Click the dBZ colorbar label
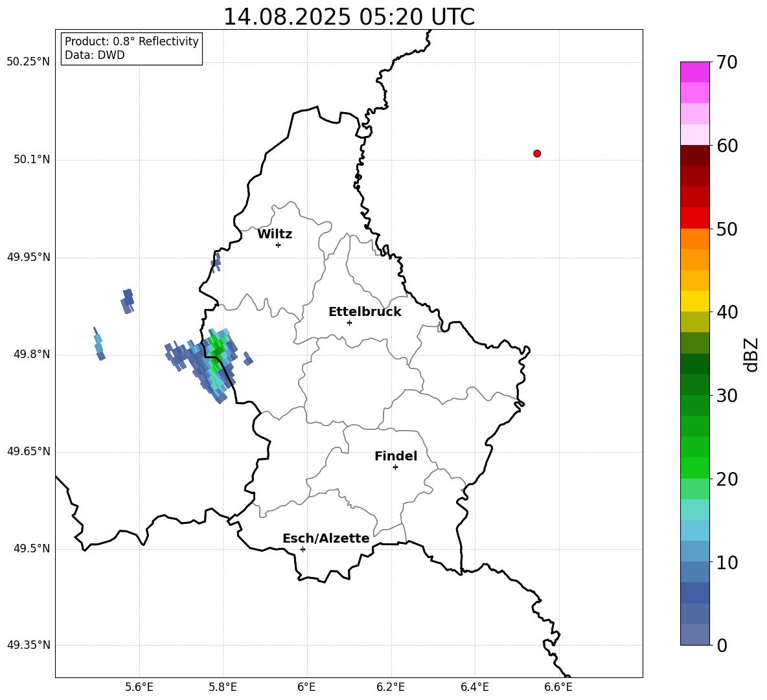 click(x=751, y=354)
